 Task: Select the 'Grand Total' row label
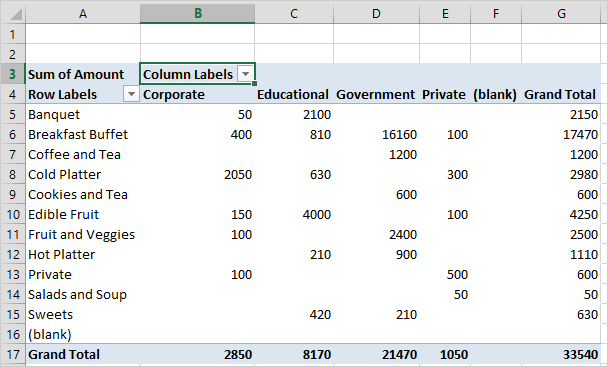(83, 354)
